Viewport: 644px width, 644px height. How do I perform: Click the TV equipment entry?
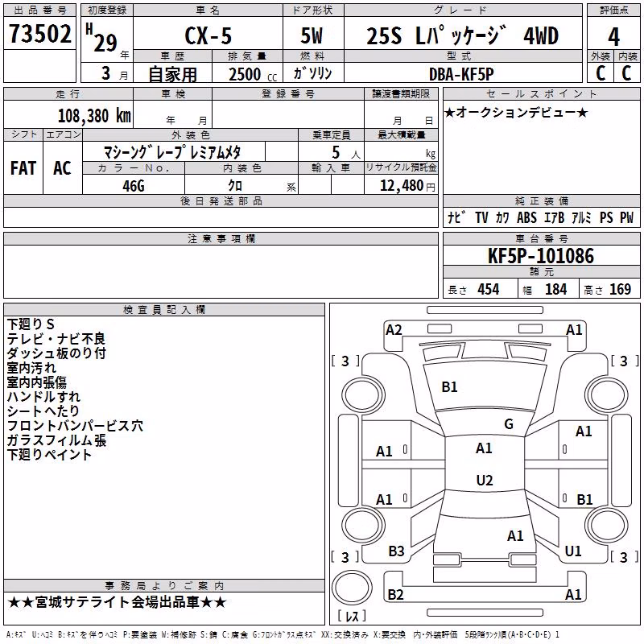481,217
